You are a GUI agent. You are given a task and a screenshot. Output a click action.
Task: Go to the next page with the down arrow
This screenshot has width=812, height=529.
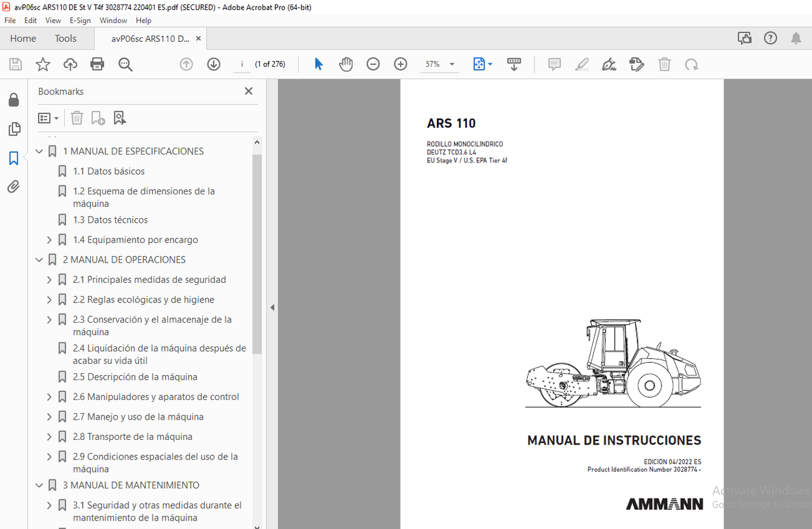[213, 64]
